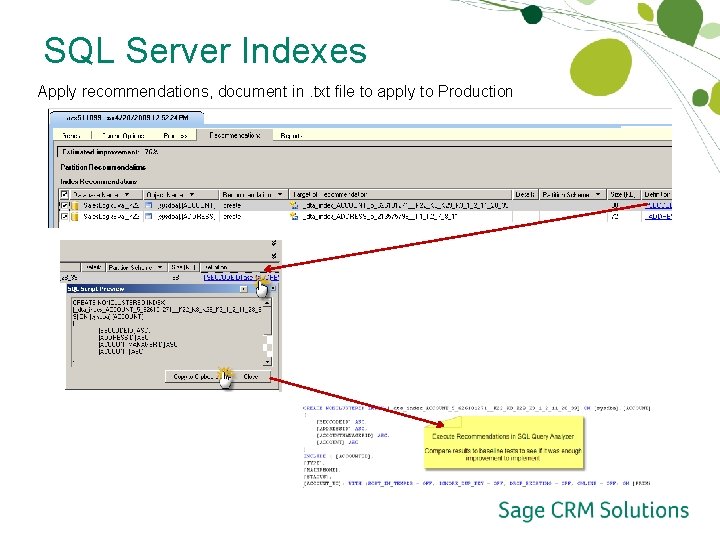Click the script preview scroll-up arrow
720x540 pixels.
267,303
